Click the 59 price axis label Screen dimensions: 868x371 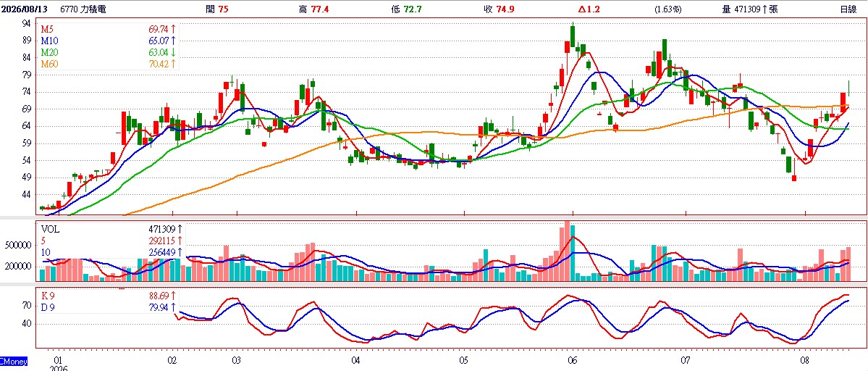click(x=27, y=143)
